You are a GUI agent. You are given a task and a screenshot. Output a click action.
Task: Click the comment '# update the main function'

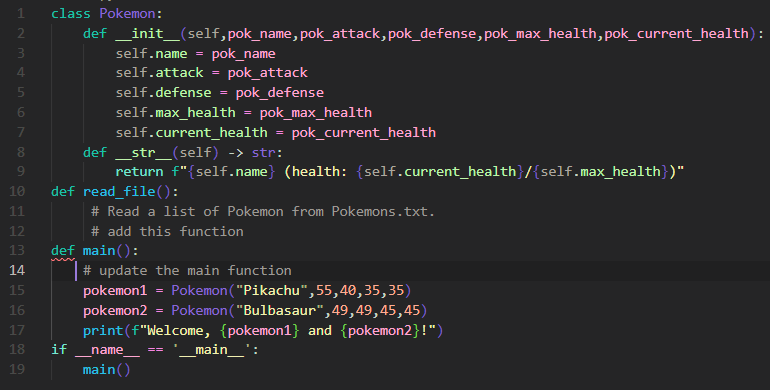(187, 271)
